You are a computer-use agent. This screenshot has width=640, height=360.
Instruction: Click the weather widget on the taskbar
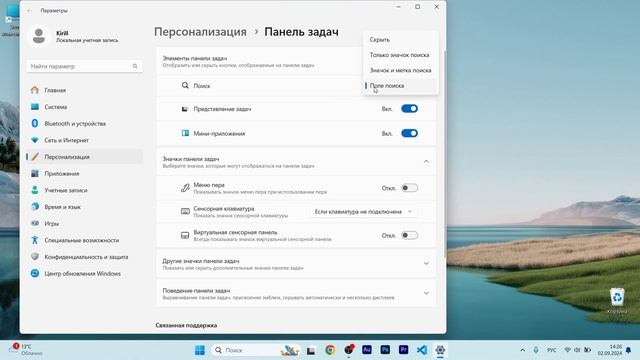click(26, 350)
